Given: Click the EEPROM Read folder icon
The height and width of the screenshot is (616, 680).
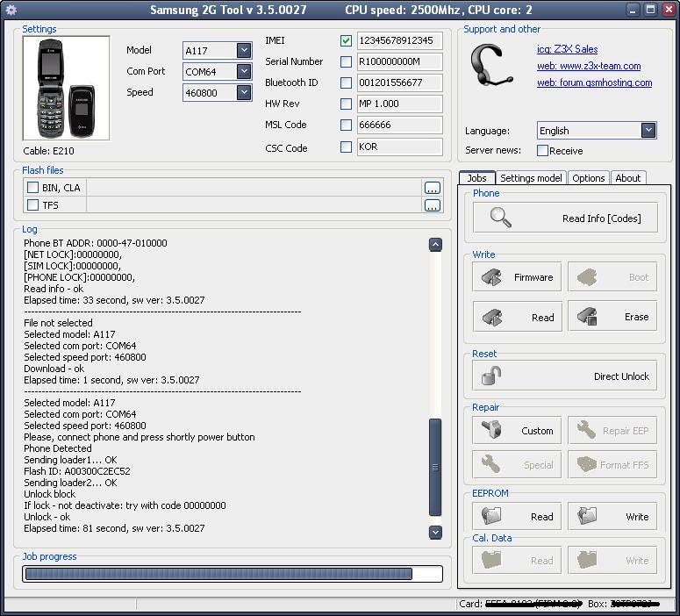Looking at the screenshot, I should click(x=491, y=515).
